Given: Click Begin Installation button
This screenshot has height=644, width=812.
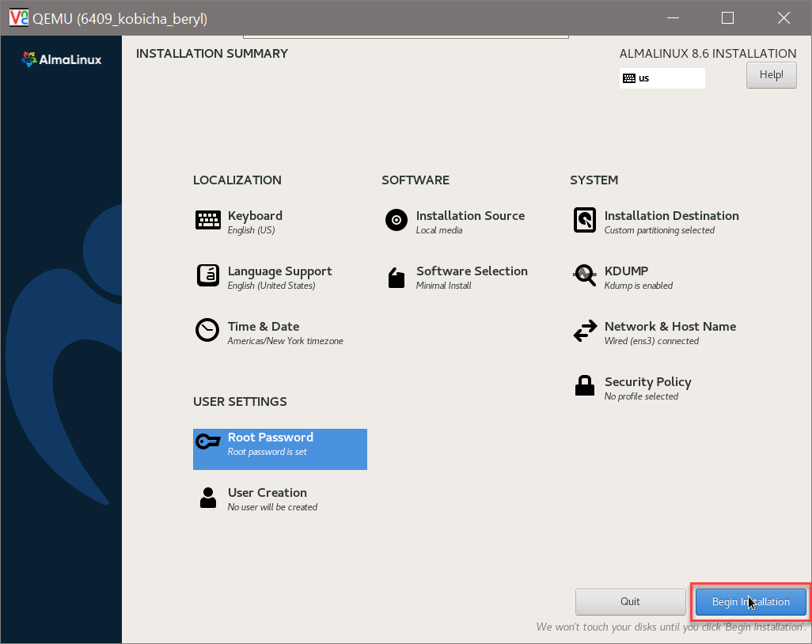Looking at the screenshot, I should pos(750,601).
